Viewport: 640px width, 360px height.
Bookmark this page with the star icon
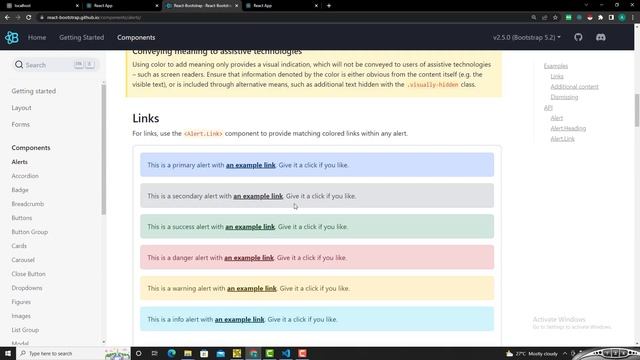coord(555,18)
